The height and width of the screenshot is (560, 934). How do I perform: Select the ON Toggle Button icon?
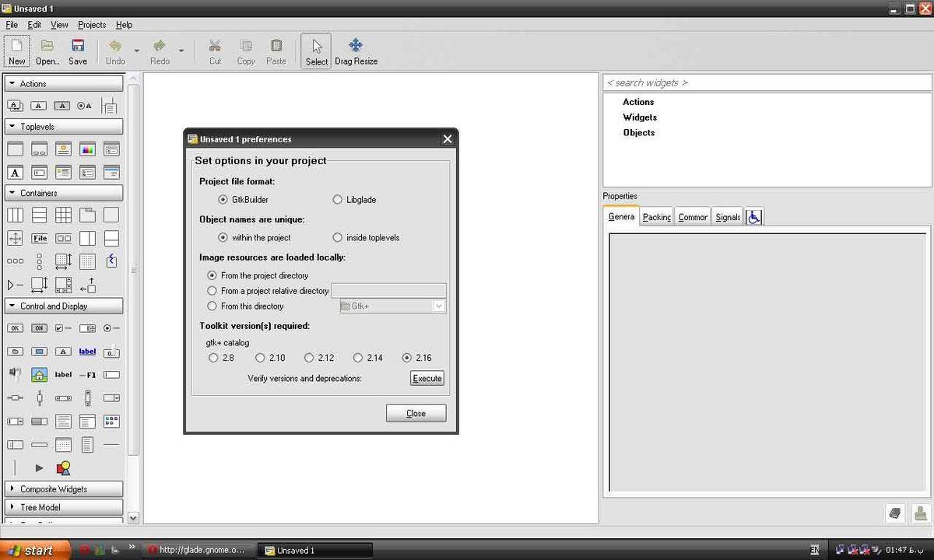39,328
